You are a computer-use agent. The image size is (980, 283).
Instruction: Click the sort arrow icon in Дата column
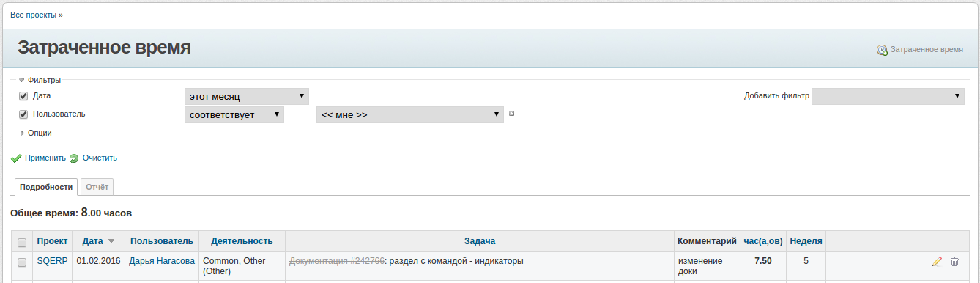pyautogui.click(x=111, y=241)
